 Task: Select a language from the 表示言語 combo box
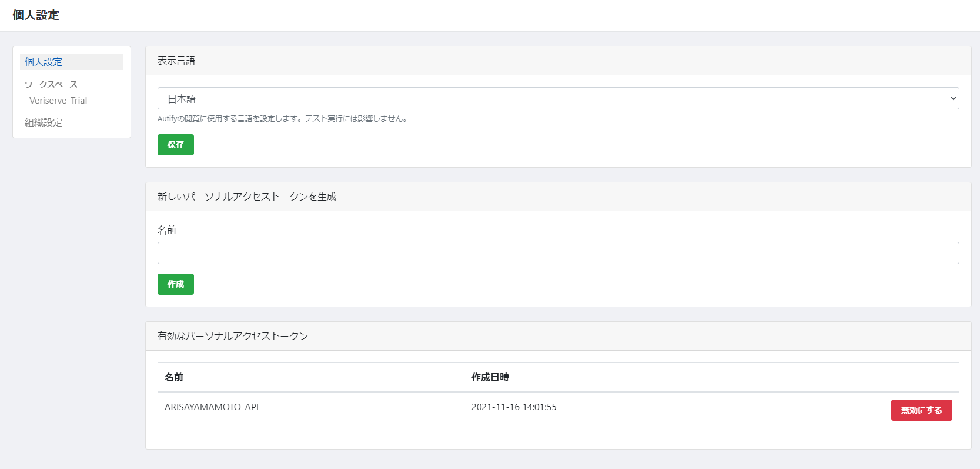pos(557,98)
